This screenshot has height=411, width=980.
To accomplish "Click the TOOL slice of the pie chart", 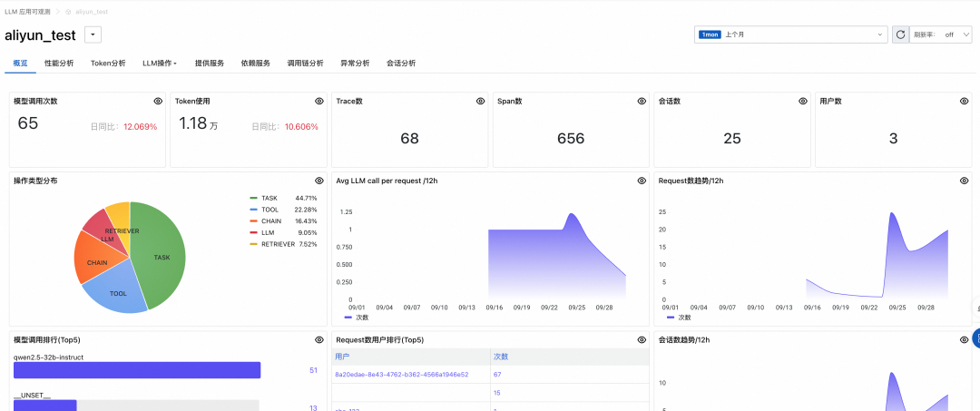I will tap(118, 293).
